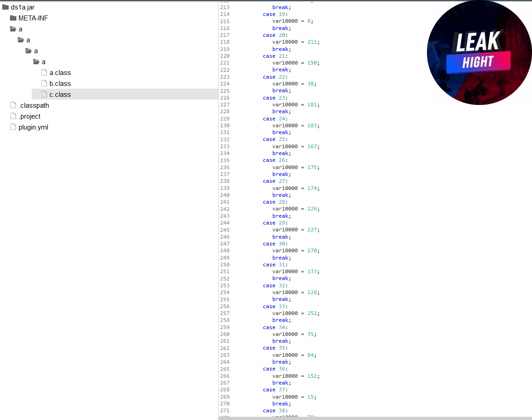Click the value 84 on line 263
This screenshot has width=532, height=420.
point(311,355)
